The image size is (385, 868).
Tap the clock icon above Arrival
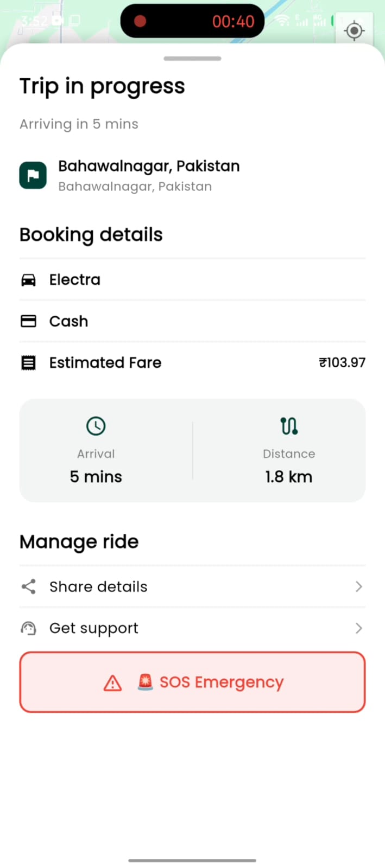pos(96,426)
